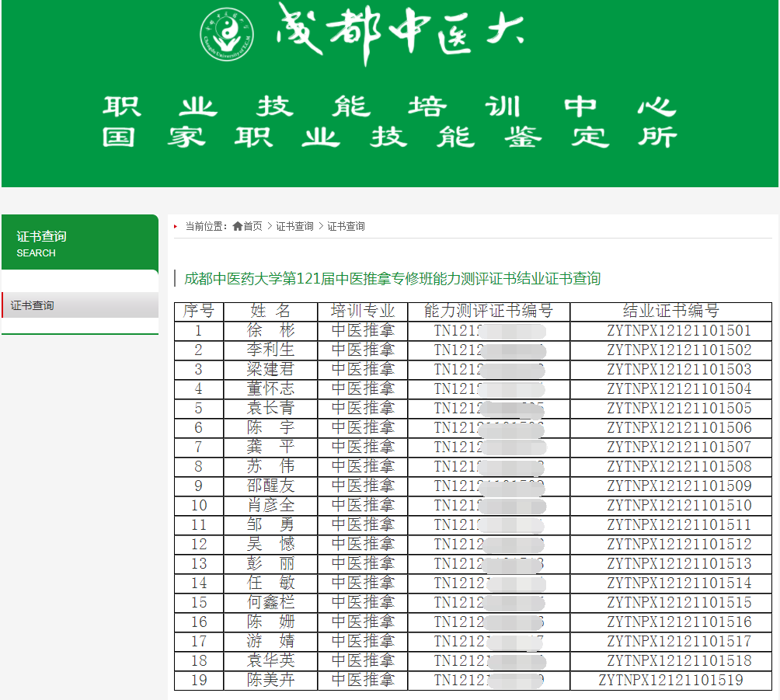Click certificate number ZYTNPX12121101506
This screenshot has width=780, height=700.
point(679,427)
